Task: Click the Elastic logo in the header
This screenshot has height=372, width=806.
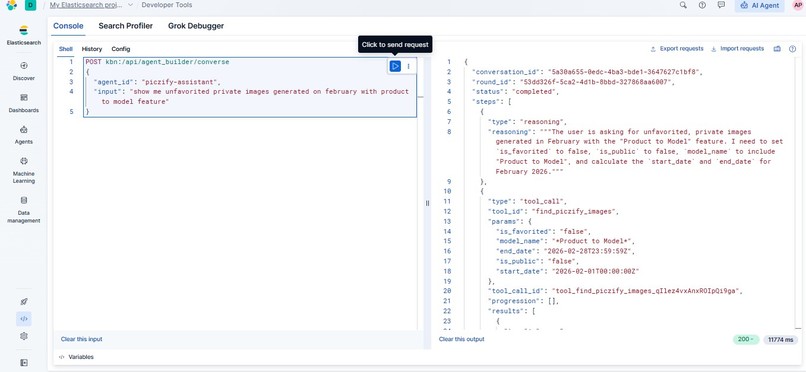Action: coord(11,5)
